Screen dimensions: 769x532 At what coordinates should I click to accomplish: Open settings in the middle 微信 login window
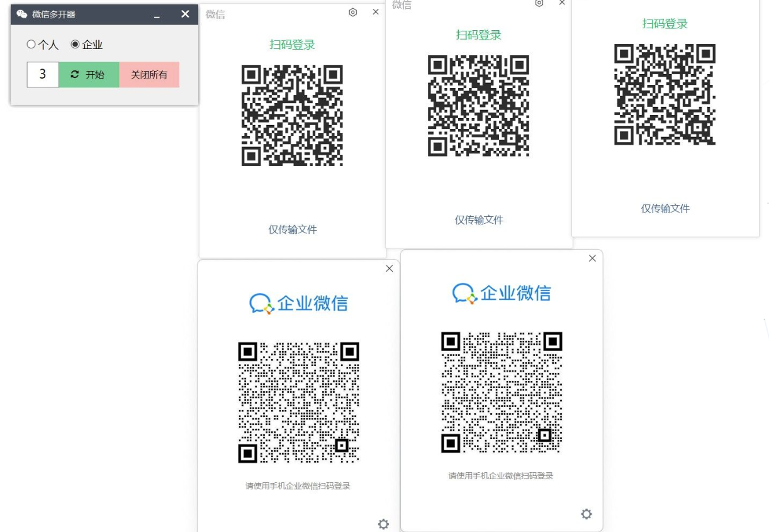click(539, 3)
